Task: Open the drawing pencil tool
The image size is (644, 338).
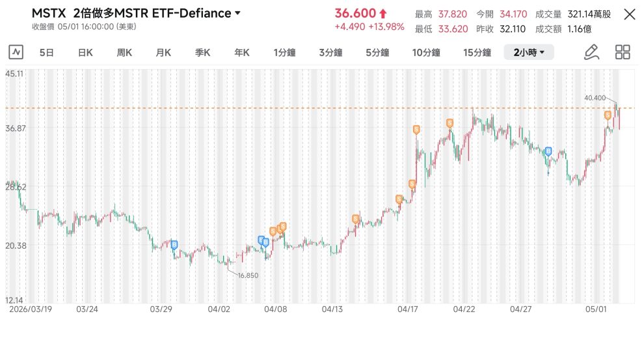Action: pos(591,52)
